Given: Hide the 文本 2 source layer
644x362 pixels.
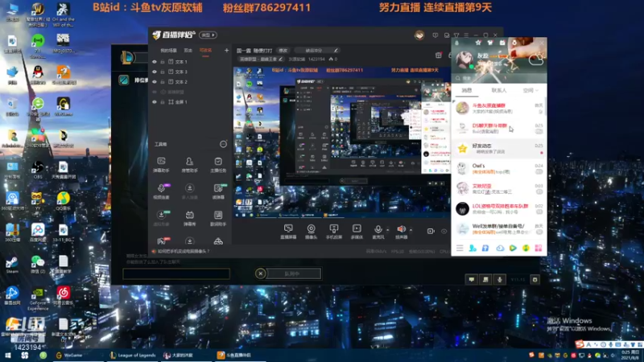Looking at the screenshot, I should tap(155, 82).
